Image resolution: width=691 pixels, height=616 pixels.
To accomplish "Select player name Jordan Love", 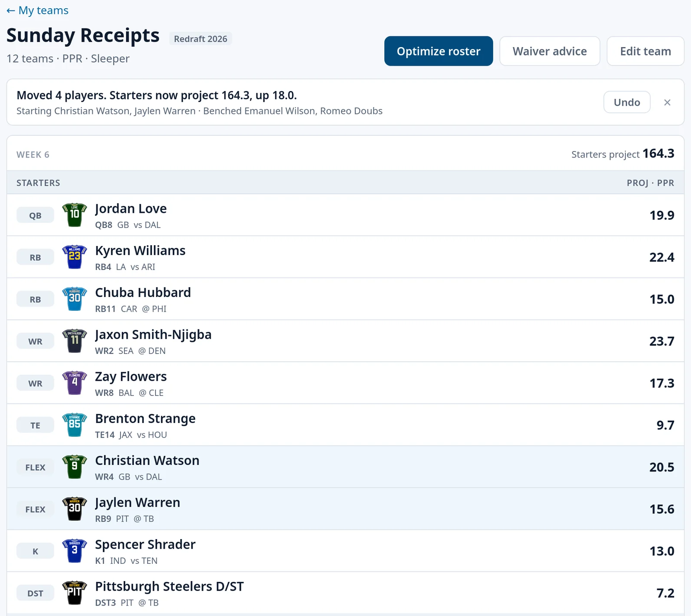I will coord(131,208).
